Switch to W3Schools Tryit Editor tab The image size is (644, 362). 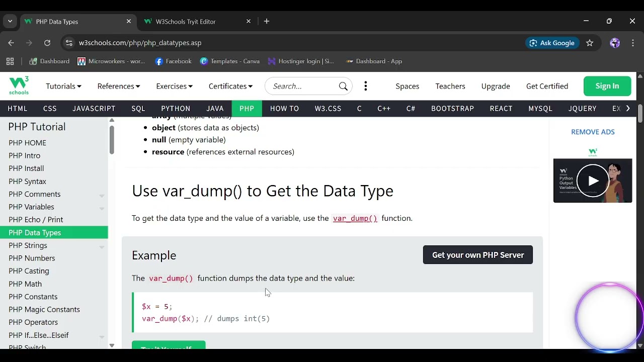[x=196, y=22]
